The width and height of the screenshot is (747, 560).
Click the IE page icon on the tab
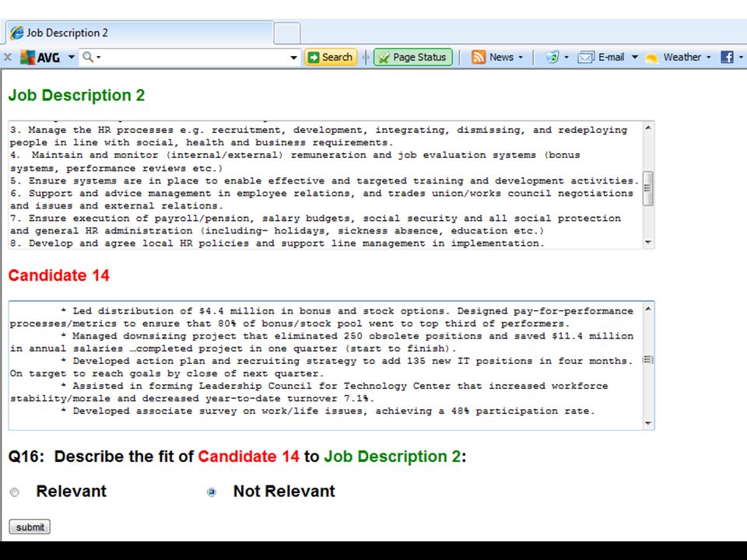pos(16,33)
